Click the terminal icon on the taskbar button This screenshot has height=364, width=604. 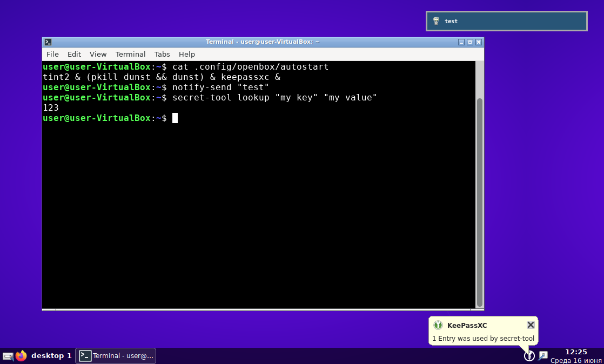(84, 355)
